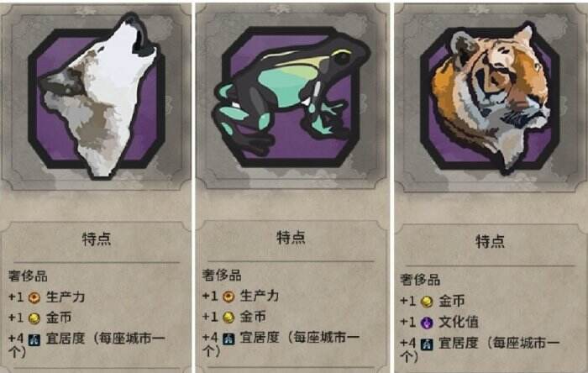The image size is (588, 373).
Task: Click 宜居度 text in the wolf card
Action: [x=66, y=339]
